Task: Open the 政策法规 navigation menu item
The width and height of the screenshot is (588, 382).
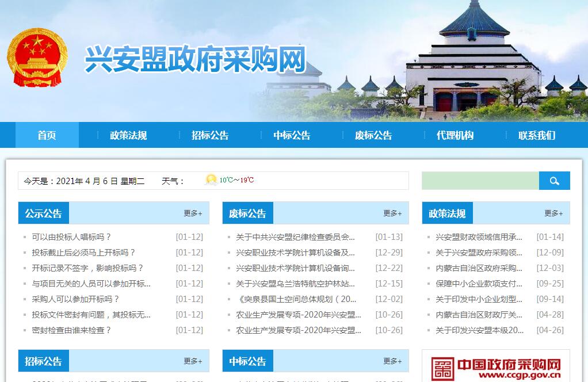Action: pos(128,135)
